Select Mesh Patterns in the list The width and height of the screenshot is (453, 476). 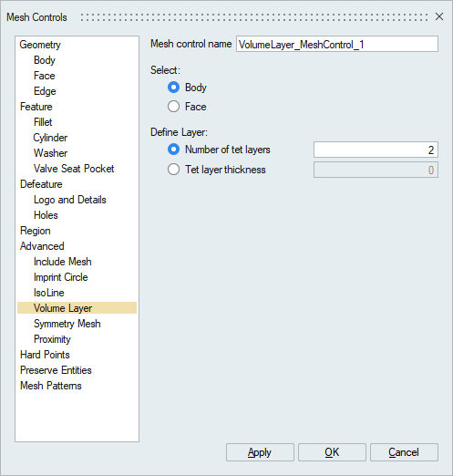(x=51, y=386)
